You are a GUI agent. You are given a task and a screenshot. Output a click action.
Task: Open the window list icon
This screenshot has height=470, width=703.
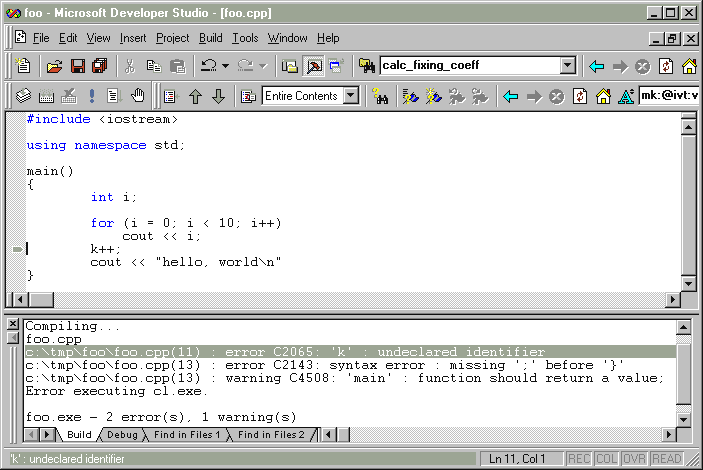[336, 66]
